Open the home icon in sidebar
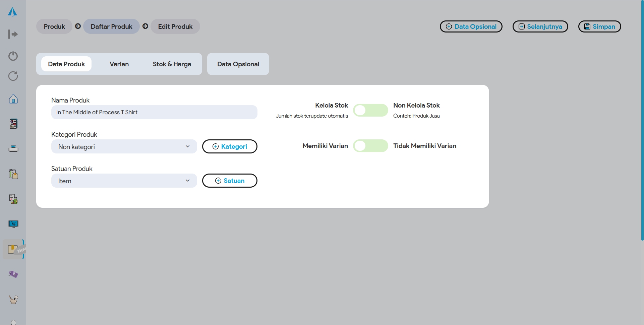The width and height of the screenshot is (644, 325). coord(13,99)
